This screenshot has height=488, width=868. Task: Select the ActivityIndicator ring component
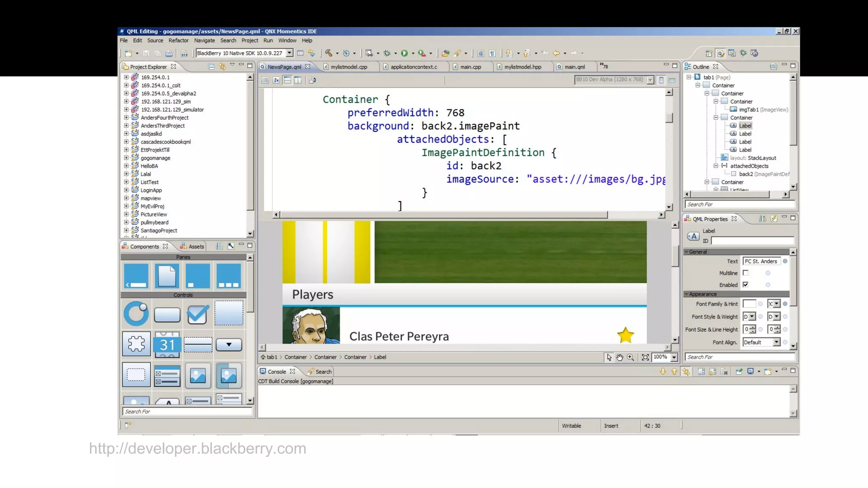click(136, 313)
